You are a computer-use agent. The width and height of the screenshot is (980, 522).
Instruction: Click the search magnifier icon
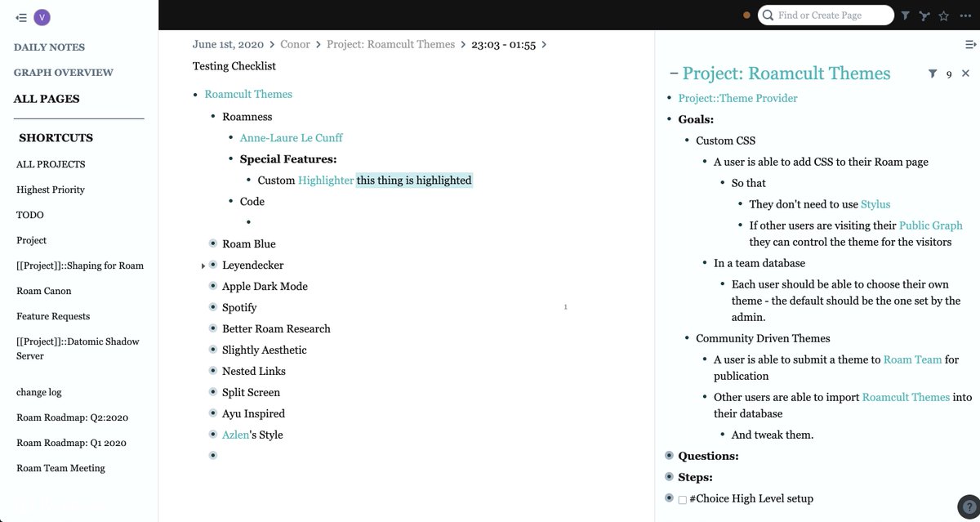pyautogui.click(x=768, y=16)
